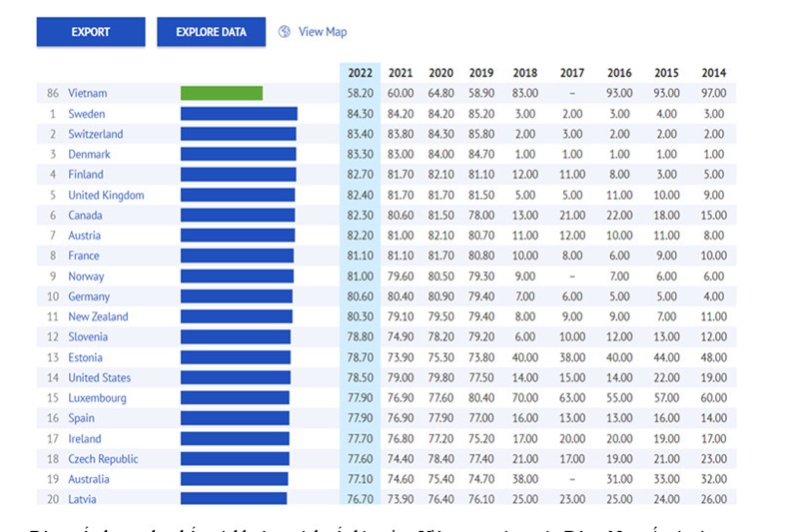Open the Denmark country link

point(89,155)
